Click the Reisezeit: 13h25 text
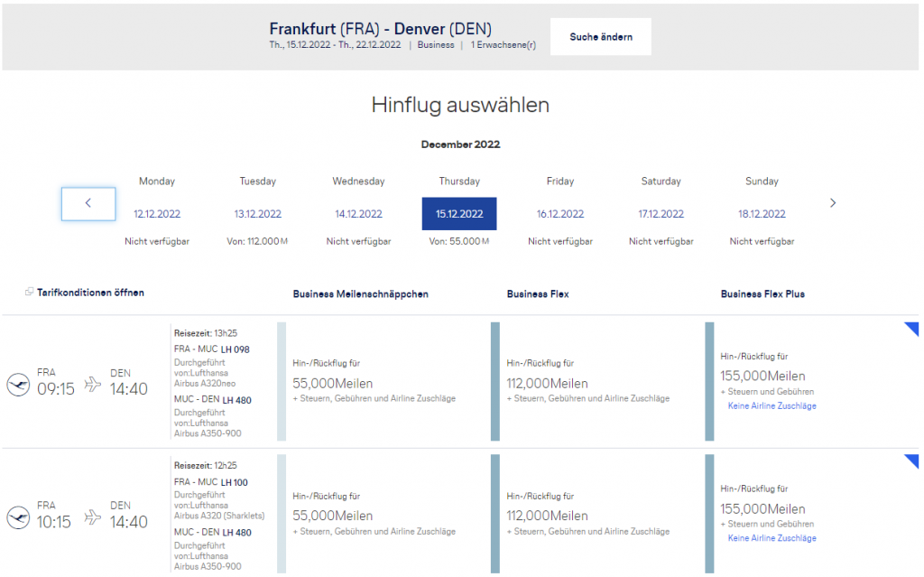The width and height of the screenshot is (924, 577). [x=206, y=333]
